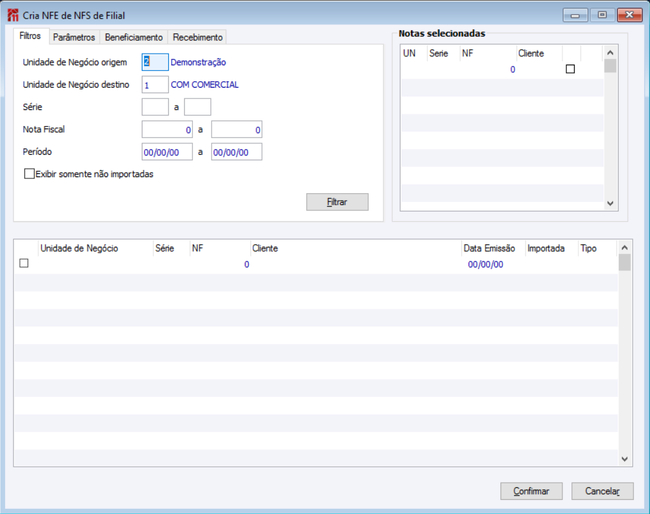
Task: Click the Tipo column header
Action: (597, 248)
